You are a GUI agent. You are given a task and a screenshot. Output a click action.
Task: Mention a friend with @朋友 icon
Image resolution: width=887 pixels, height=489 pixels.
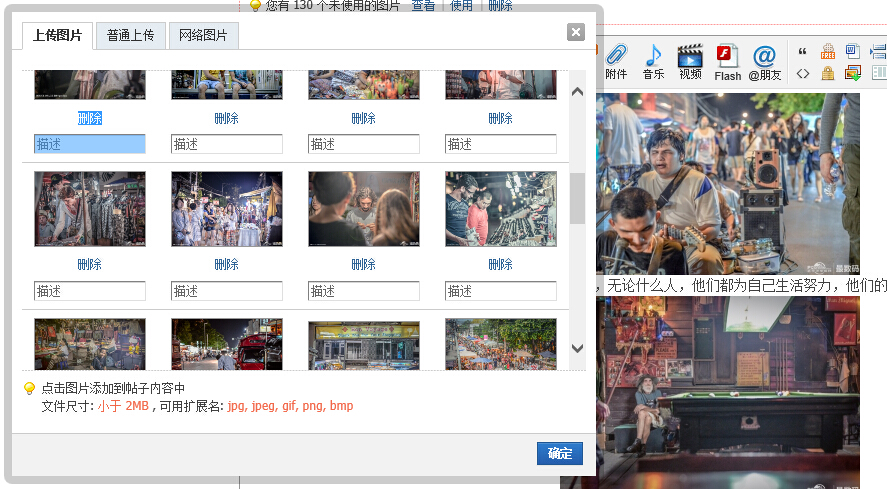764,63
